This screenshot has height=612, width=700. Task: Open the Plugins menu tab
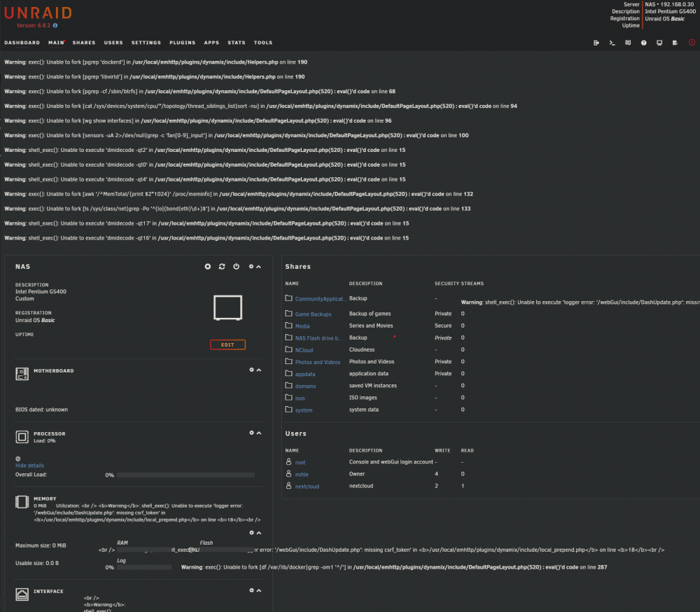click(x=183, y=43)
